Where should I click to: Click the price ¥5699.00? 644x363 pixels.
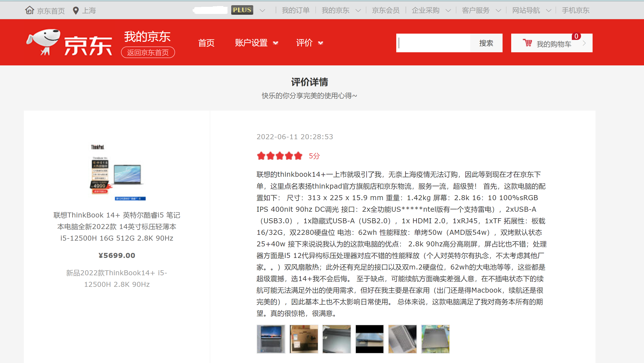117,255
